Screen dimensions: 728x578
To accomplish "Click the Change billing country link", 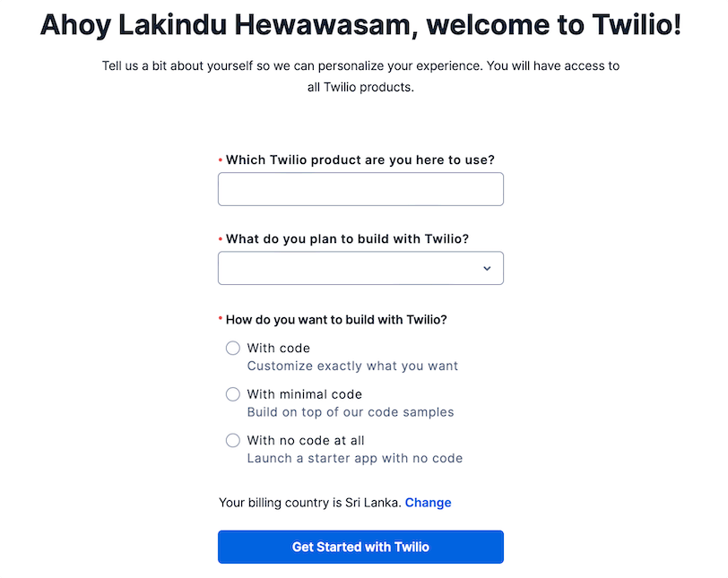I will pyautogui.click(x=428, y=502).
